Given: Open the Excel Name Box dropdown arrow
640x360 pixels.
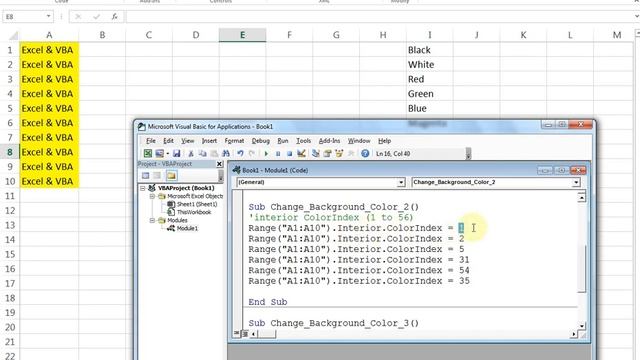Looking at the screenshot, I should (49, 16).
